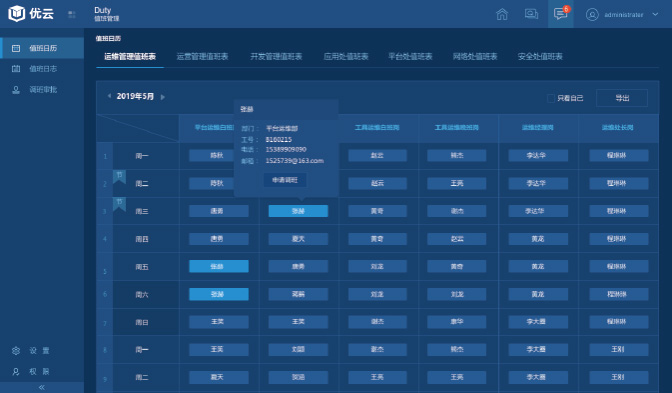The image size is (672, 393).
Task: Go to next month arrow
Action: [x=163, y=97]
